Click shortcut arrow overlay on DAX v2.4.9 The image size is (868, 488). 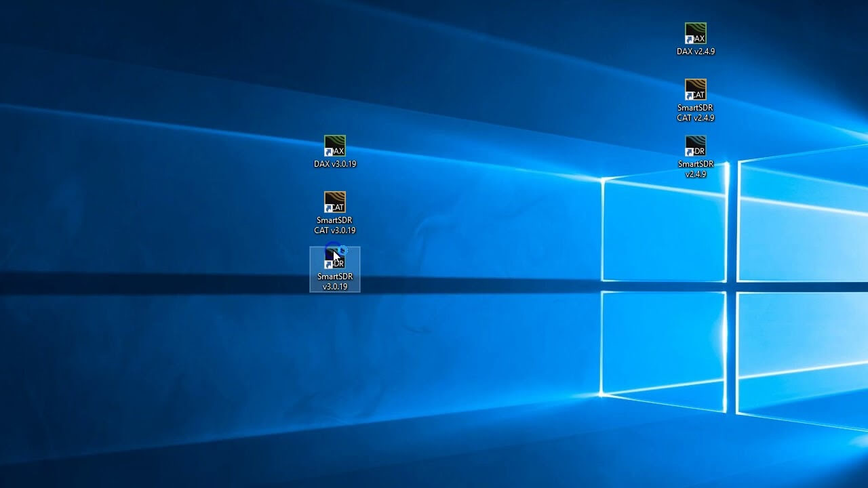coord(689,40)
